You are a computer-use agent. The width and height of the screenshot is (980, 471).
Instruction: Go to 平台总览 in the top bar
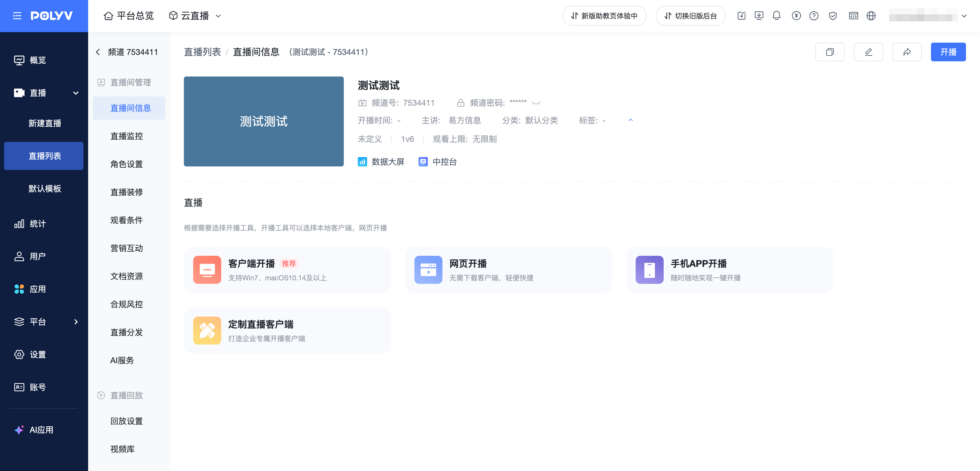129,15
